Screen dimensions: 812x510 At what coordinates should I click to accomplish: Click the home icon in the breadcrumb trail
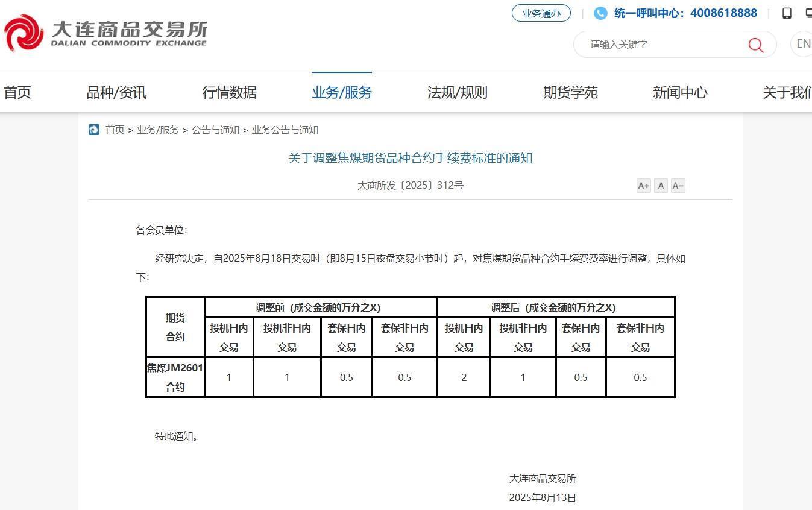(x=94, y=130)
